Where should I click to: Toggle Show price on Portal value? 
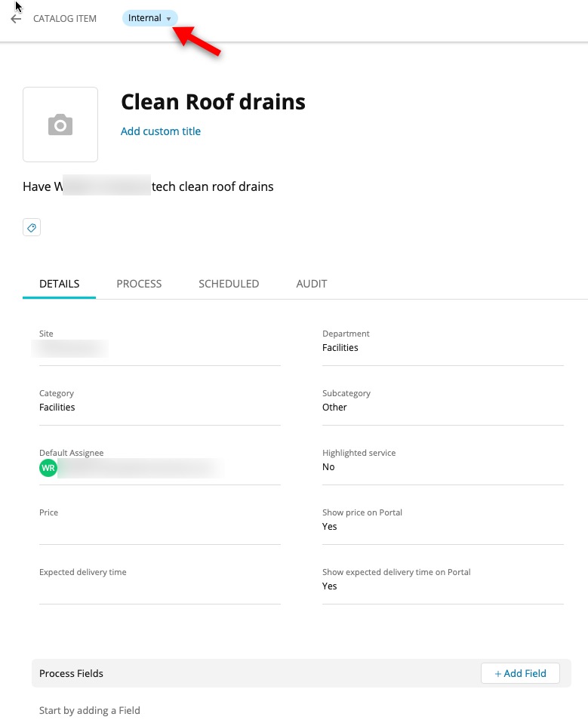[442, 527]
